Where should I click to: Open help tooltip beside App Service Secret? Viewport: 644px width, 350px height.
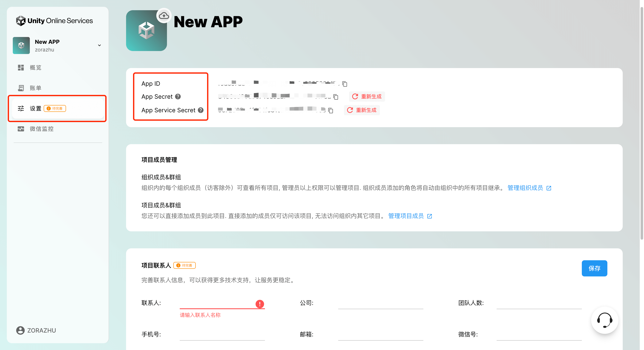200,110
